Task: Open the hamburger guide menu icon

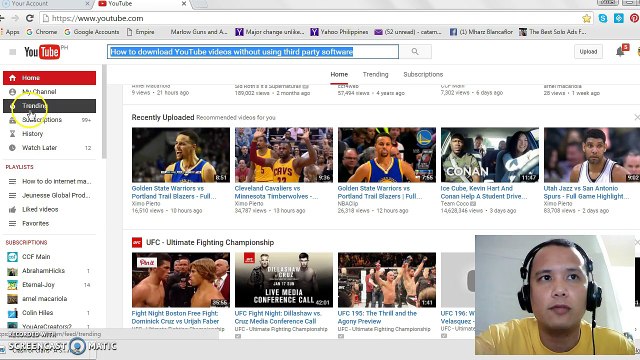Action: click(13, 52)
